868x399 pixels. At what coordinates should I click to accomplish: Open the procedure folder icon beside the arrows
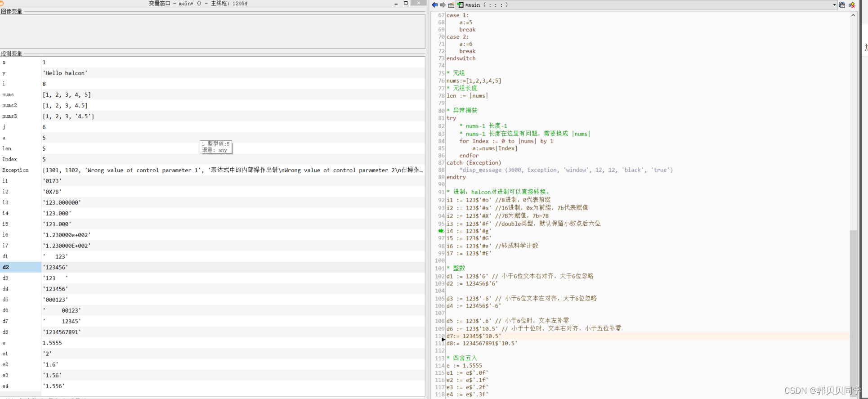pos(451,4)
